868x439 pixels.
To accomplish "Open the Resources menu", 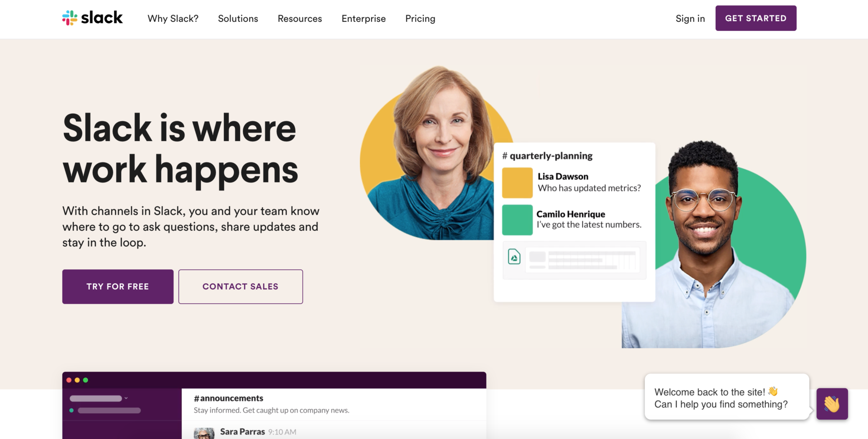I will click(x=300, y=19).
